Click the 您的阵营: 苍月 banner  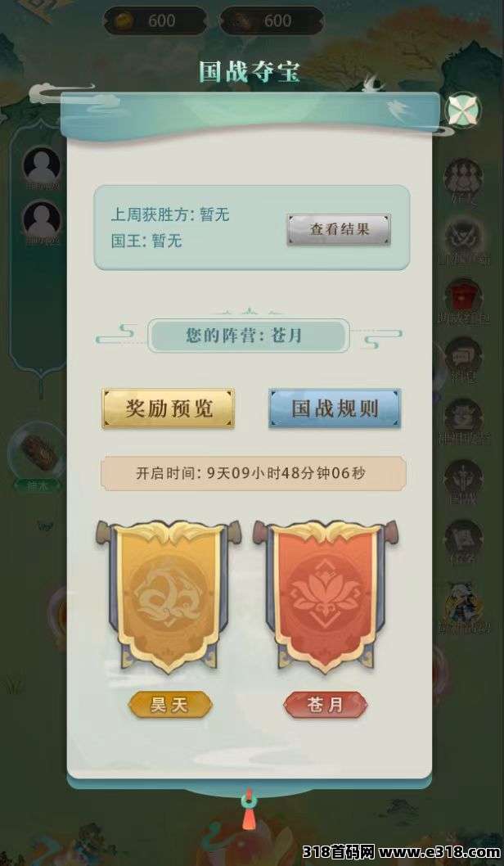249,336
